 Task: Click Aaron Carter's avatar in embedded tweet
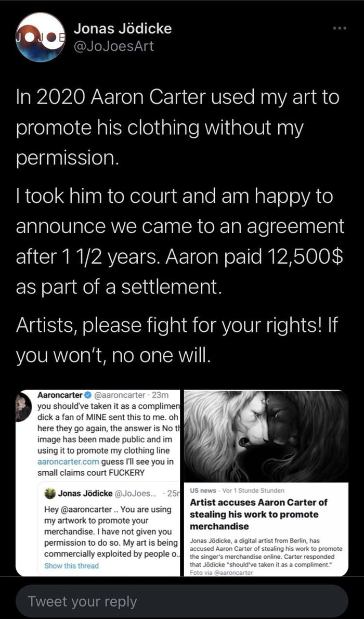pos(23,407)
